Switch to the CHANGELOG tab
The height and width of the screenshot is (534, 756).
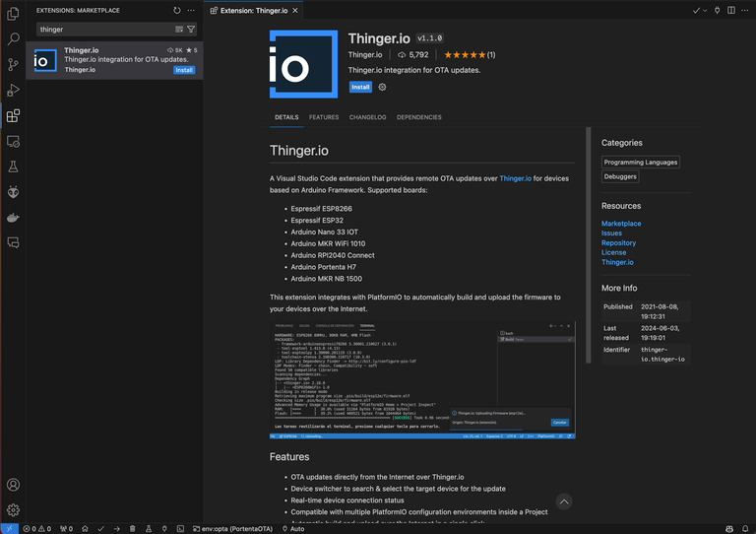pyautogui.click(x=367, y=117)
